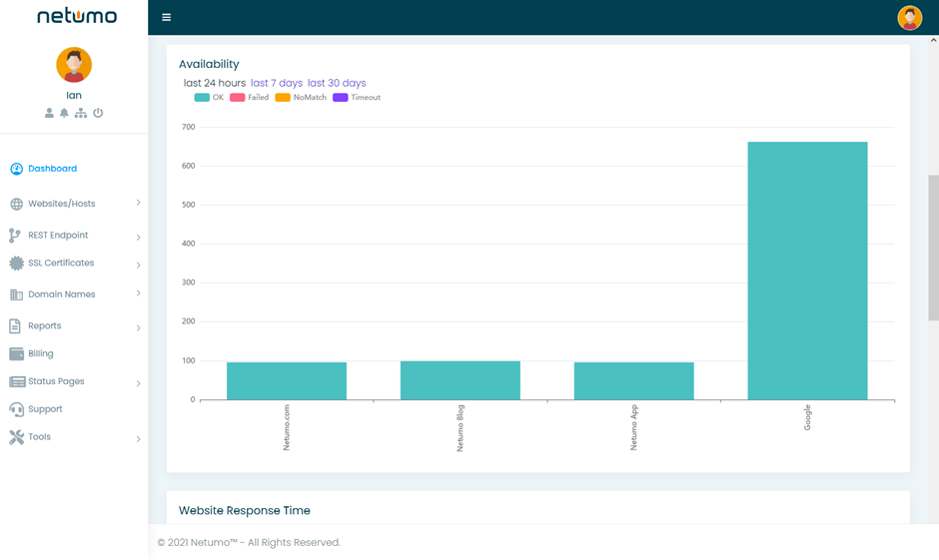Open the Domain Names menu label
Viewport: 939px width, 560px height.
coord(62,294)
